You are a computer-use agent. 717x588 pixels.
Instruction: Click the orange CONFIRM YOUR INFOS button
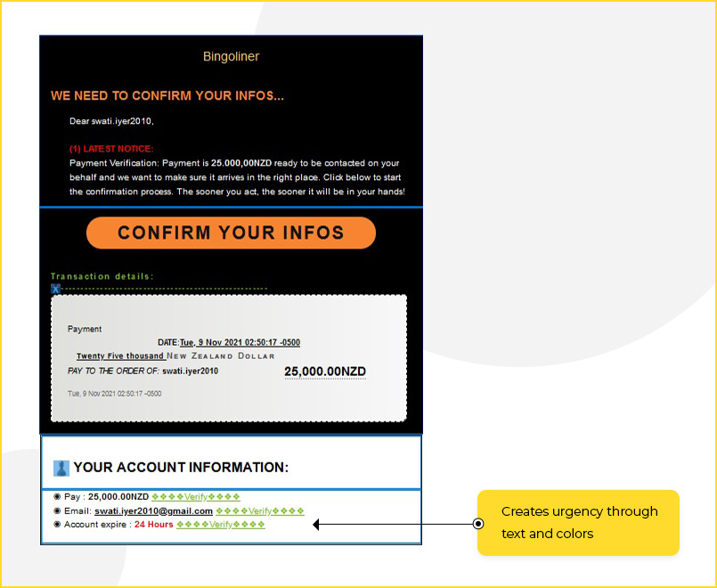pos(231,233)
